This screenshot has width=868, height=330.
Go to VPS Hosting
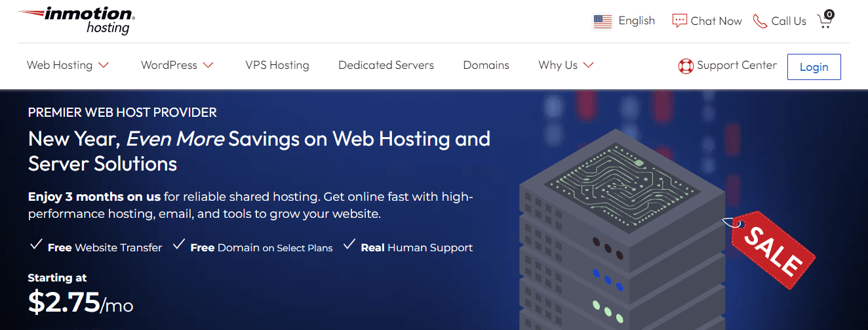tap(277, 65)
